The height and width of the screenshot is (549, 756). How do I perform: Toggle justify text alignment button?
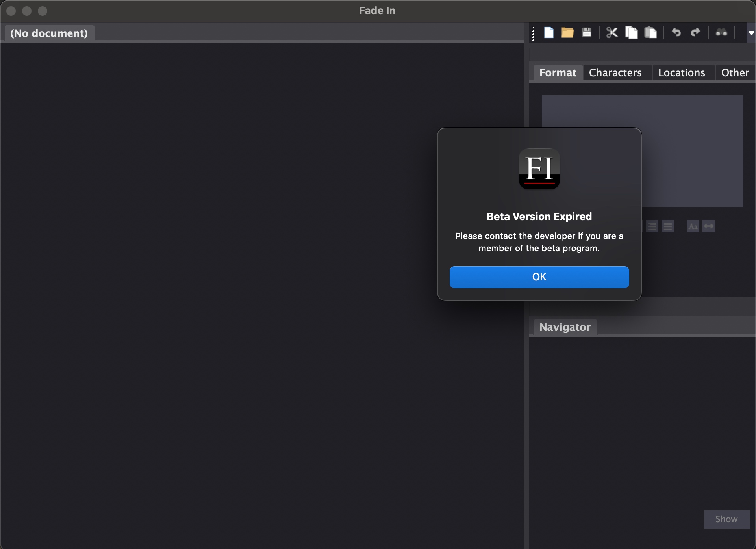click(x=668, y=226)
